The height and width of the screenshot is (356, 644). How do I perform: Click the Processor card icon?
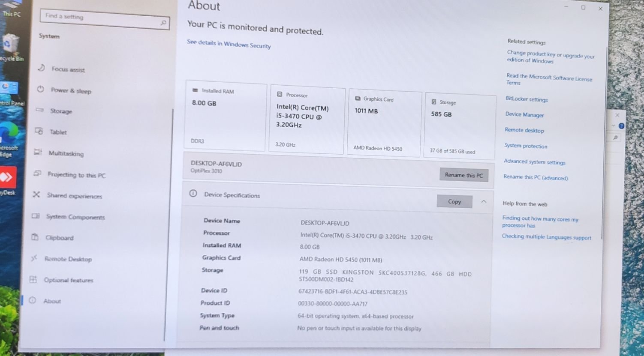pos(280,94)
